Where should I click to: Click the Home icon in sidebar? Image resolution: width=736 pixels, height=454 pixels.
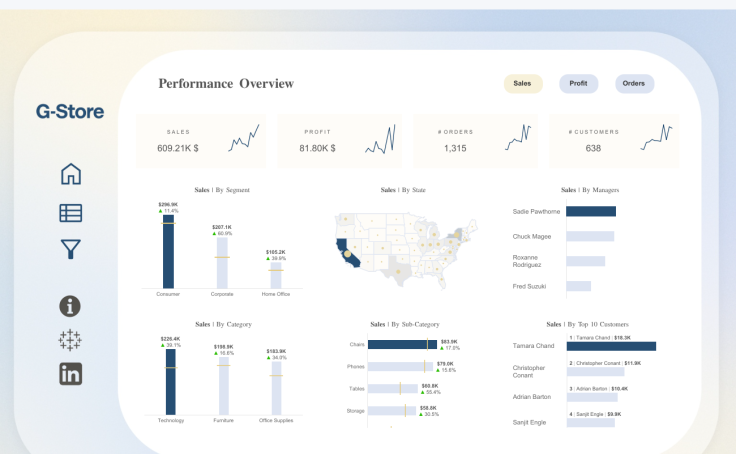(x=70, y=174)
